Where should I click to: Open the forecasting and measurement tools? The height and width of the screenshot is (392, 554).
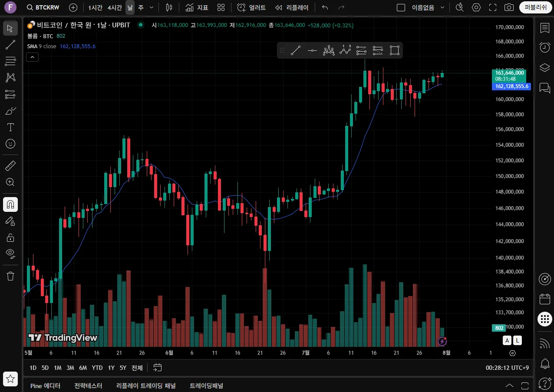(x=10, y=94)
